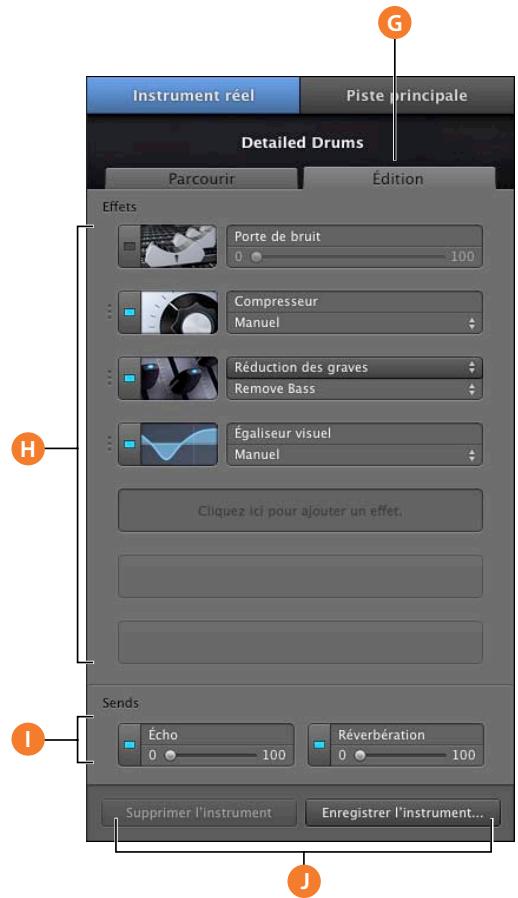
Task: Open the Réduction des graves effect thumbnail
Action: (179, 379)
